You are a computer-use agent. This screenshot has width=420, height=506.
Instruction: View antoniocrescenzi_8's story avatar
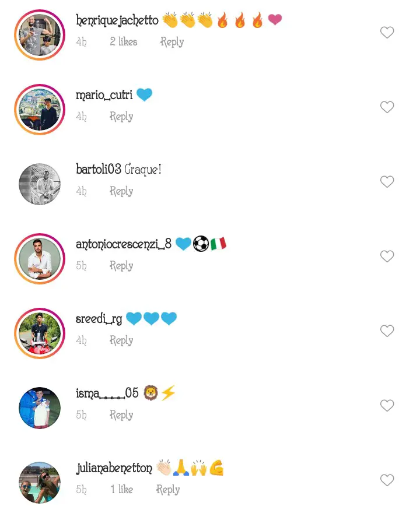pyautogui.click(x=40, y=258)
